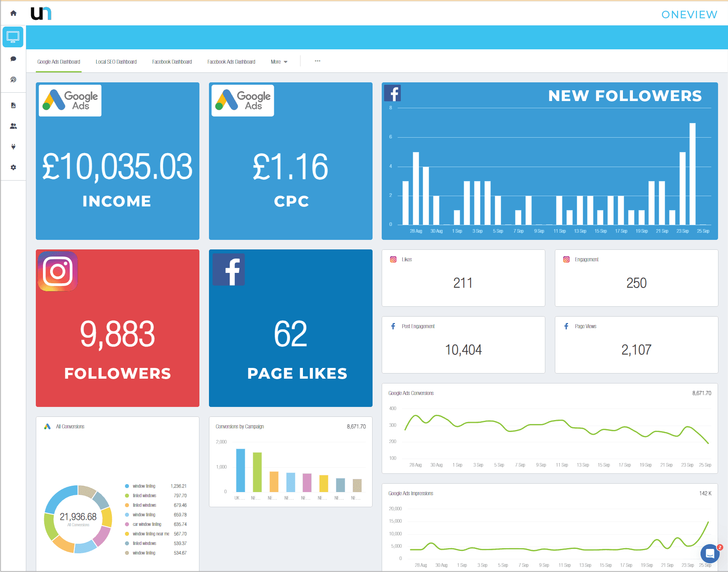The width and height of the screenshot is (728, 572).
Task: Select the Instagram Followers widget
Action: pos(117,328)
